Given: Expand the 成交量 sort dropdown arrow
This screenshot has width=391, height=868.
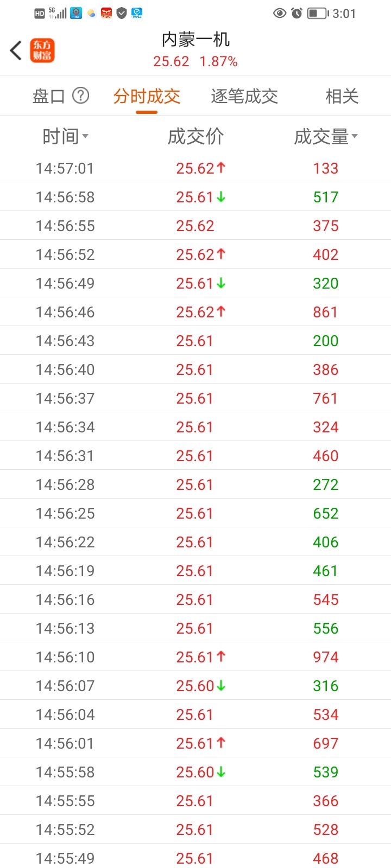Looking at the screenshot, I should tap(355, 136).
